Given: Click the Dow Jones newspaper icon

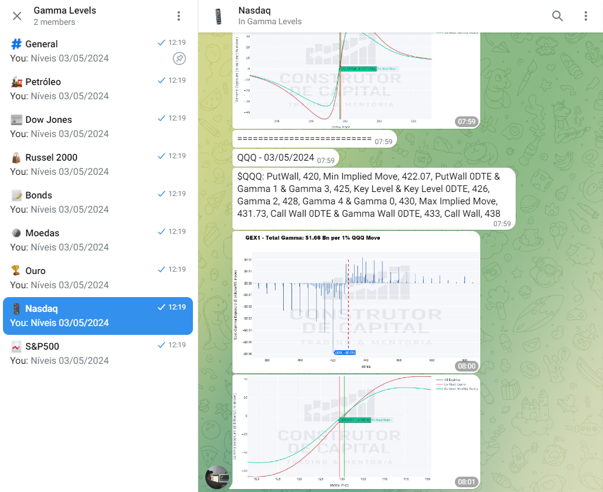Looking at the screenshot, I should [x=16, y=120].
